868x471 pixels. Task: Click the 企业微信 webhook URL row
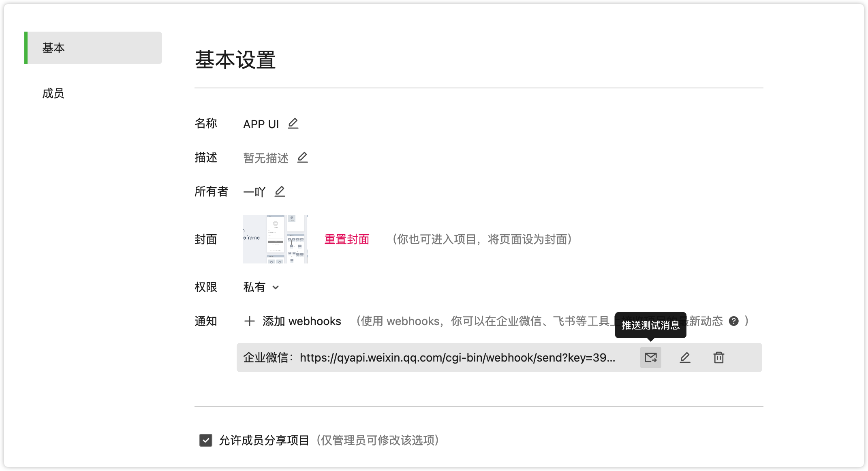pyautogui.click(x=429, y=358)
